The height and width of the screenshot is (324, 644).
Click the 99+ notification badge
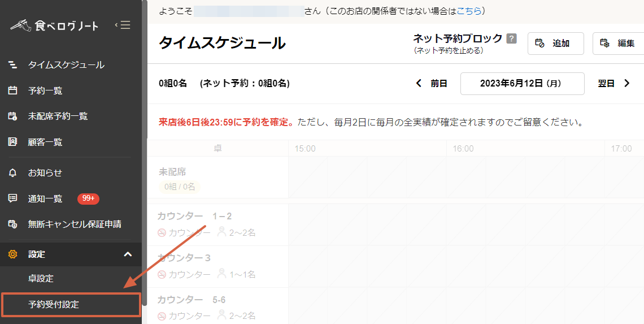coord(88,198)
